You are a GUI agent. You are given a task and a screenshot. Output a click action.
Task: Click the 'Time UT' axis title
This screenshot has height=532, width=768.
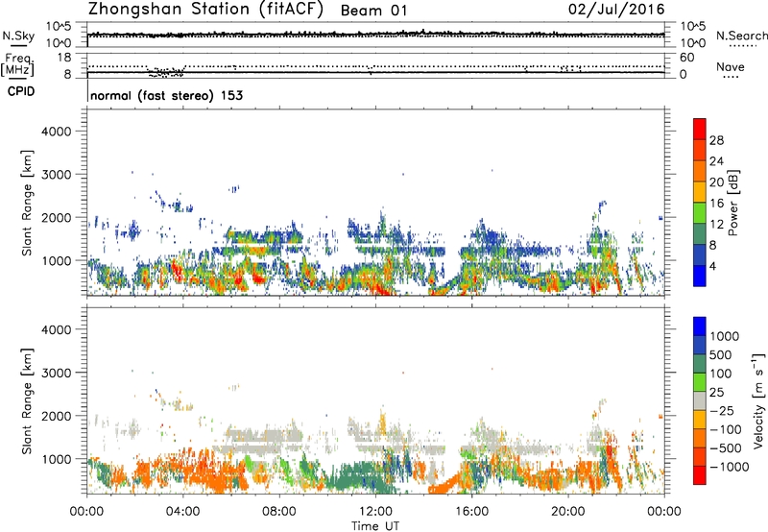375,526
